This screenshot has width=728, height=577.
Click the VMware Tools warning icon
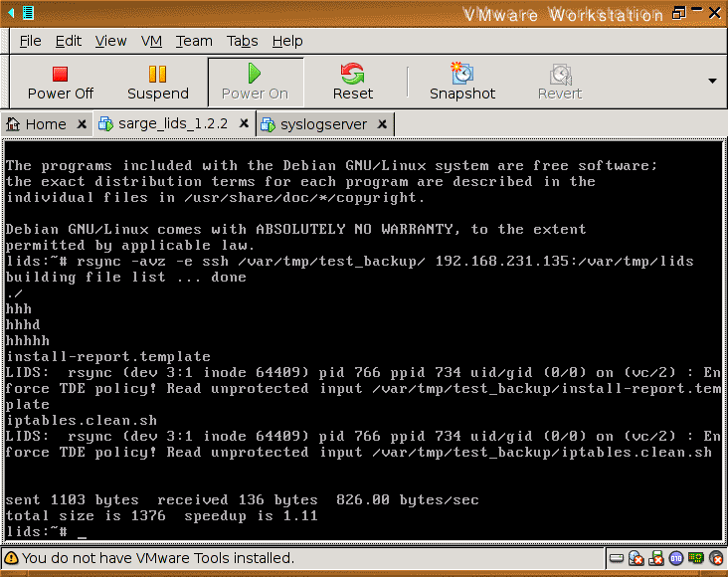point(11,558)
